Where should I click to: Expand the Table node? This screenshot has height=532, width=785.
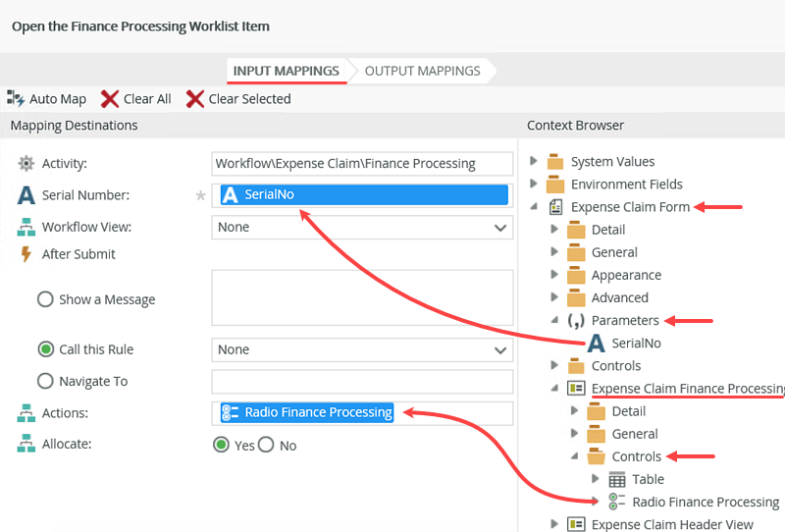[x=595, y=478]
